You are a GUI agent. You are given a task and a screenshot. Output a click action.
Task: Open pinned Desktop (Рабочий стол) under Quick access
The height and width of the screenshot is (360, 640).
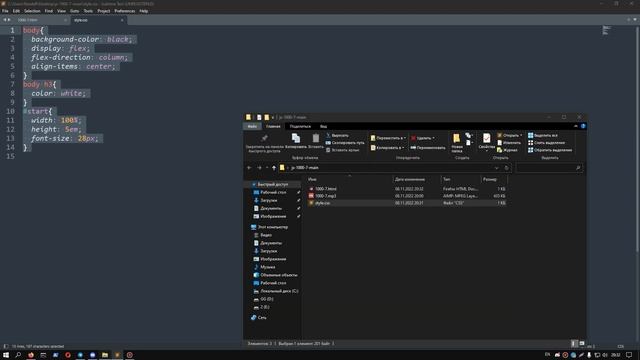[273, 192]
